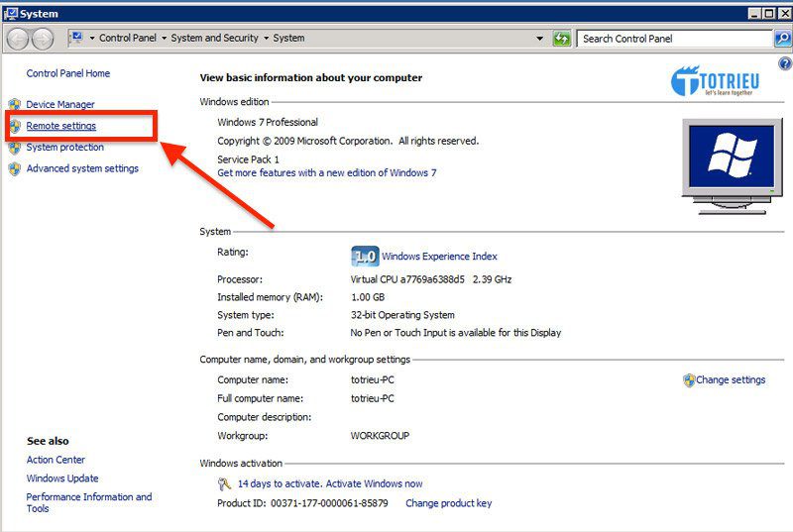
Task: Open System protection in the sidebar
Action: [65, 148]
